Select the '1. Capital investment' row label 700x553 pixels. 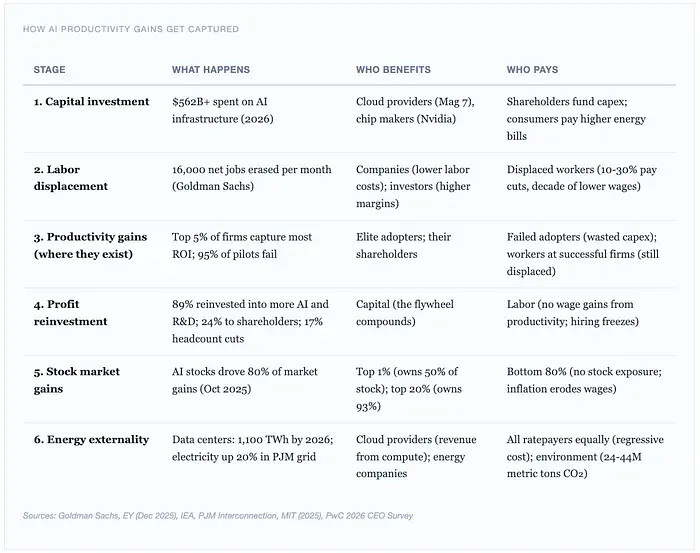(91, 102)
